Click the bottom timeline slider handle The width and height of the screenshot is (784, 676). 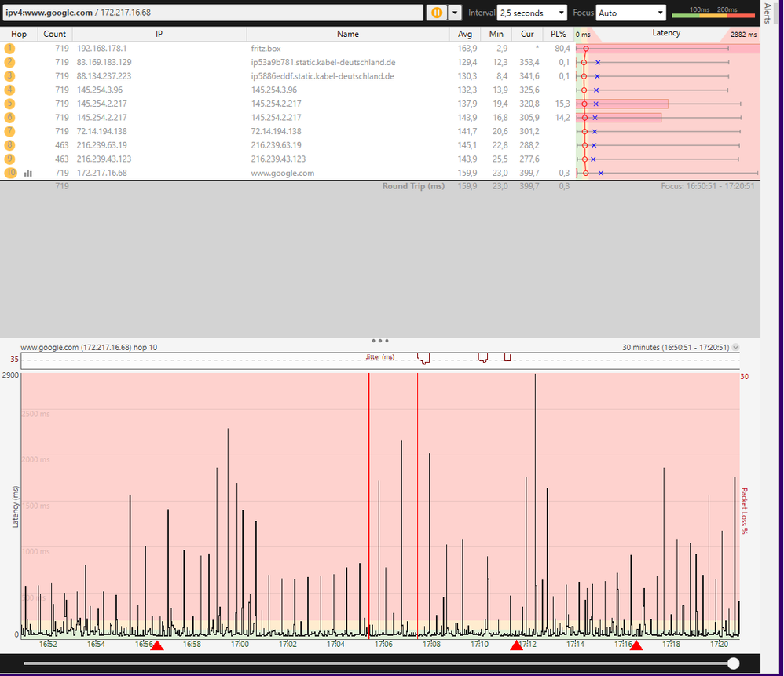(x=734, y=663)
